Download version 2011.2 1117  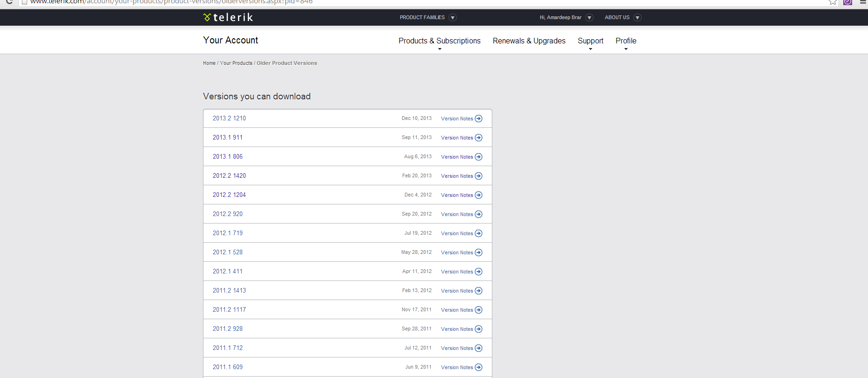pyautogui.click(x=229, y=310)
